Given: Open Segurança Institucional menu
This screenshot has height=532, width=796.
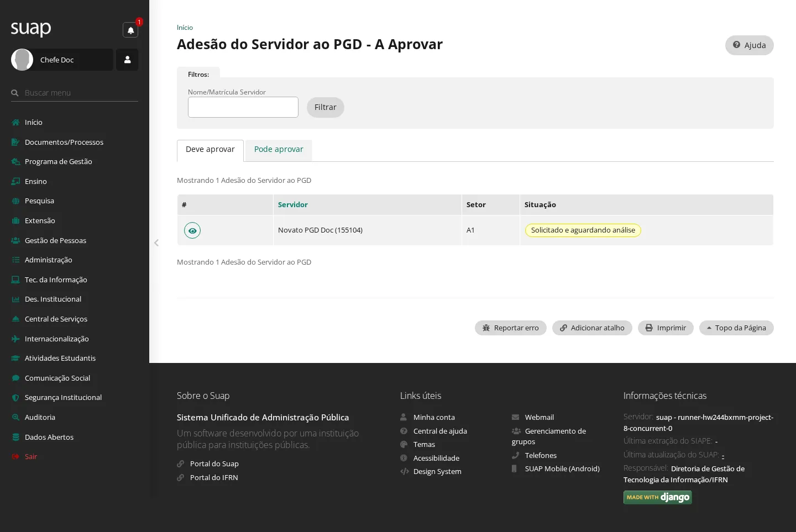Looking at the screenshot, I should click(x=75, y=397).
